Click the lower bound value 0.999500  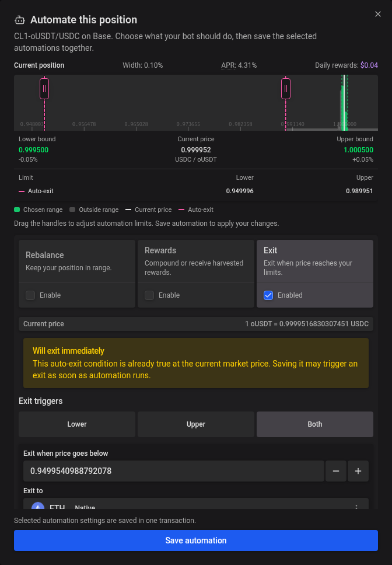tap(33, 150)
